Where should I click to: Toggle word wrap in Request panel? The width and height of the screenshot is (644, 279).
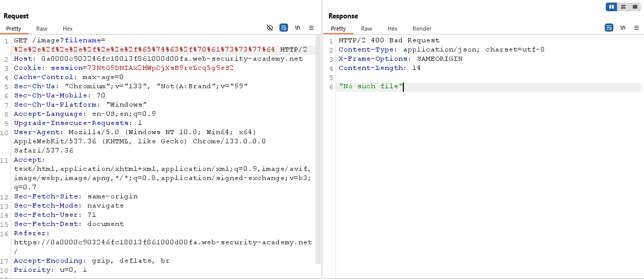(x=284, y=28)
